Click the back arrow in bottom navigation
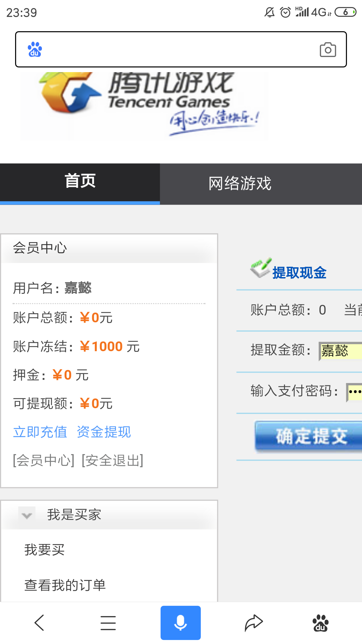Viewport: 362px width, 644px height. [x=39, y=622]
